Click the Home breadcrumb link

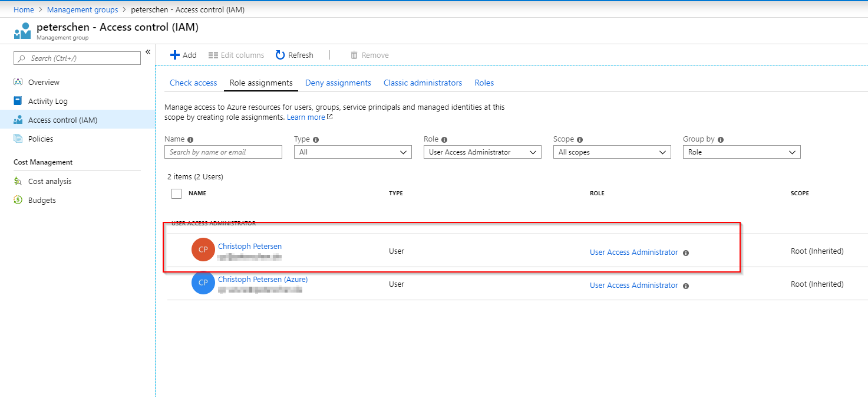[x=24, y=10]
